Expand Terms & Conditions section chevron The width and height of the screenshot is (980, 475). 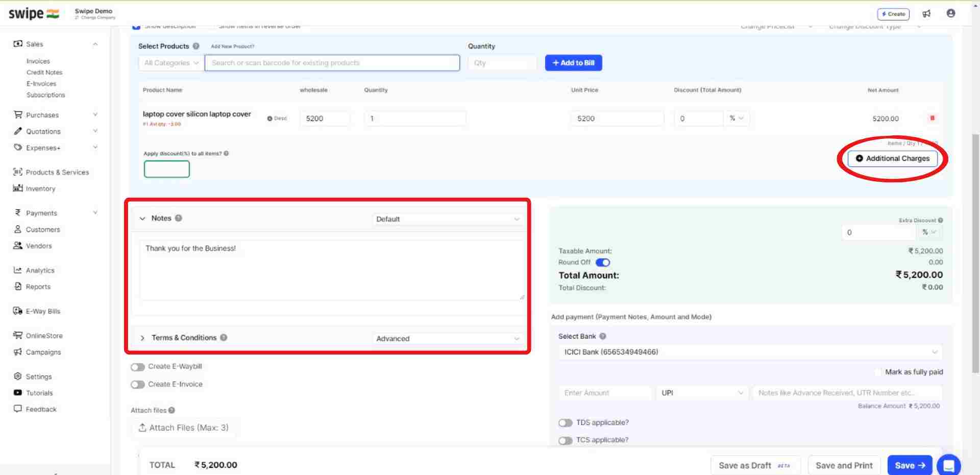(x=142, y=338)
